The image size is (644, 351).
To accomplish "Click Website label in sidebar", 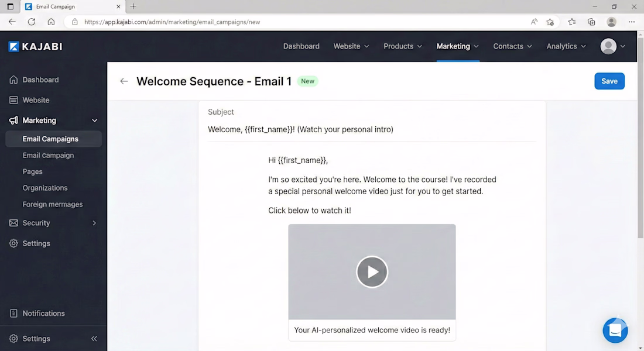I will (x=36, y=100).
